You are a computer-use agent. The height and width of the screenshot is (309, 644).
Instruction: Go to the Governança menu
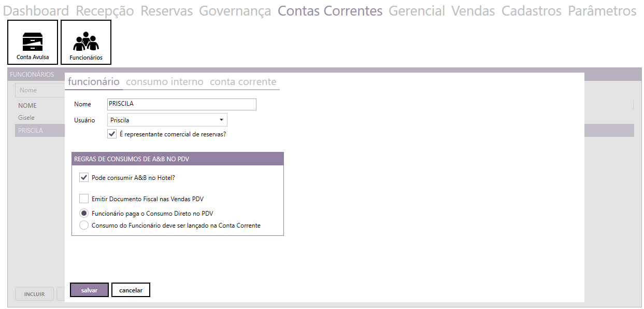tap(235, 11)
